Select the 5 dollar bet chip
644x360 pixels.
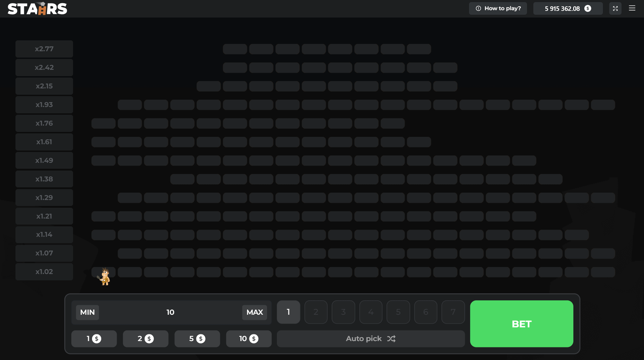pyautogui.click(x=197, y=339)
